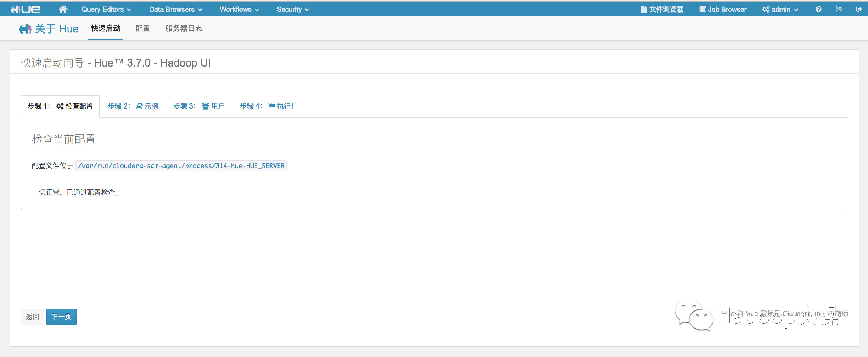Select the 快速启动 tab

click(106, 28)
